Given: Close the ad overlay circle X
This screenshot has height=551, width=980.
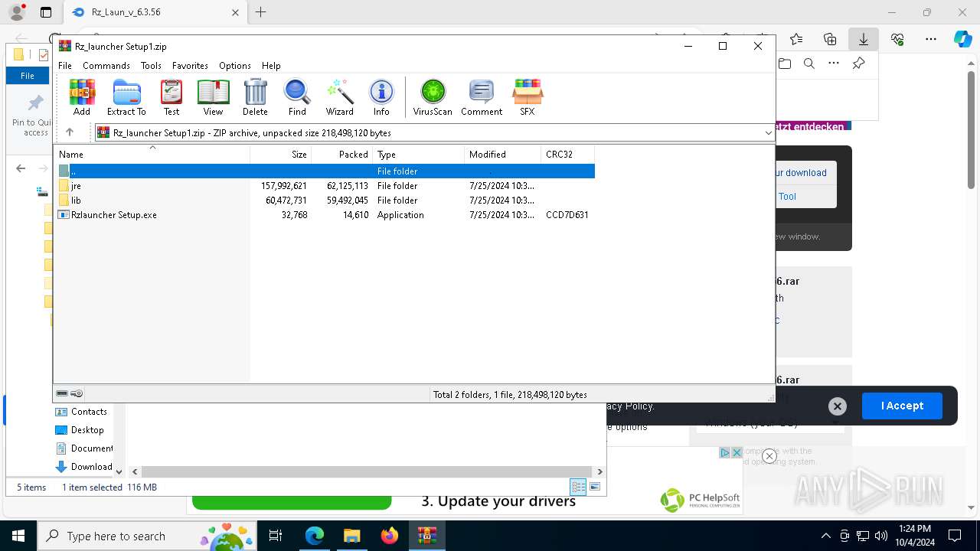Looking at the screenshot, I should 769,456.
